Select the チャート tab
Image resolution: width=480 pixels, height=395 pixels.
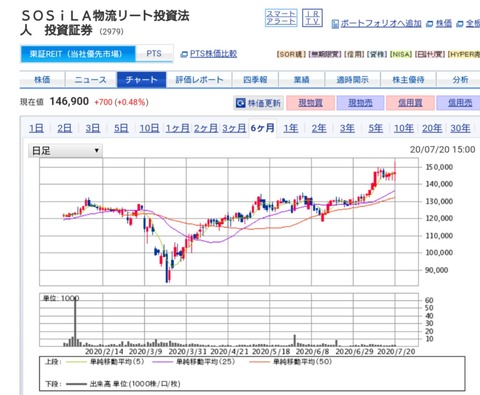click(x=141, y=80)
